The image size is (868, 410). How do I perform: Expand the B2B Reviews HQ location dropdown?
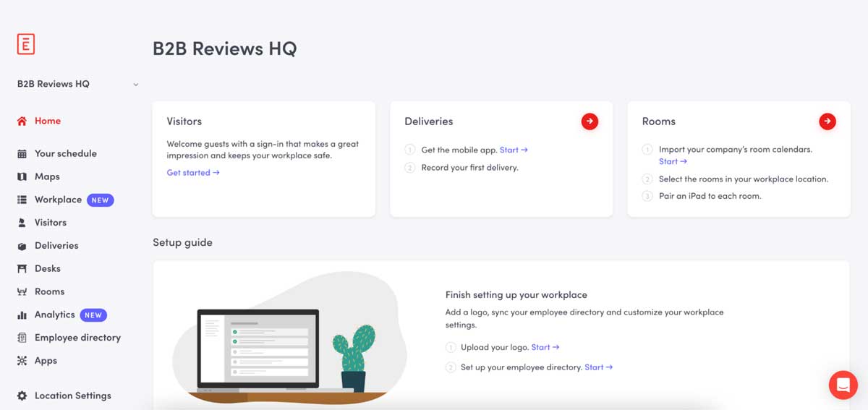coord(77,84)
